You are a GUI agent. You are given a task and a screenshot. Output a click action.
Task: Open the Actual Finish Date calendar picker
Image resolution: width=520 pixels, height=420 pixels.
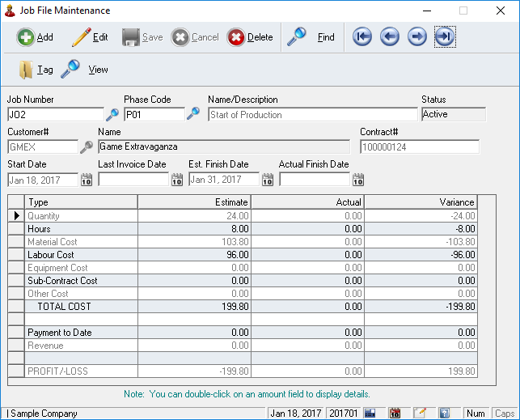tap(358, 180)
